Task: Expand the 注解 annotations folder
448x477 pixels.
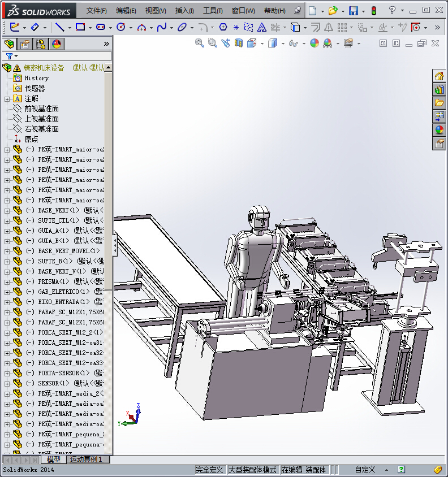Action: click(x=7, y=99)
